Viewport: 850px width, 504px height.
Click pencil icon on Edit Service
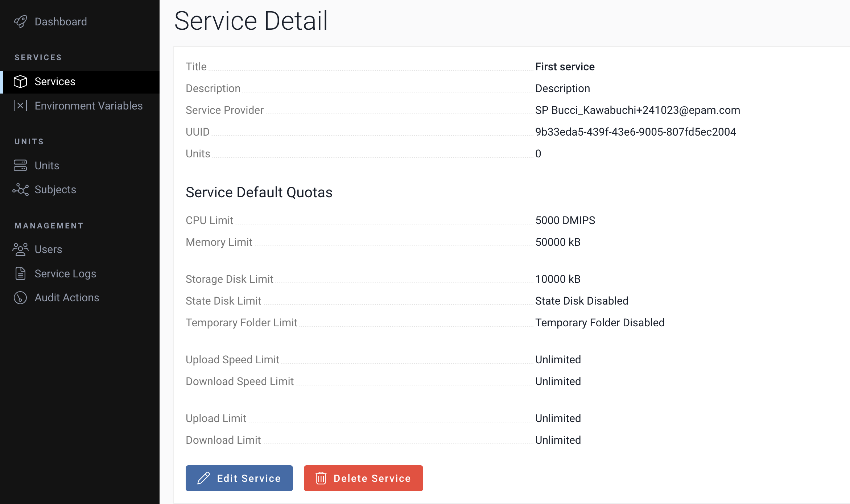pos(203,478)
